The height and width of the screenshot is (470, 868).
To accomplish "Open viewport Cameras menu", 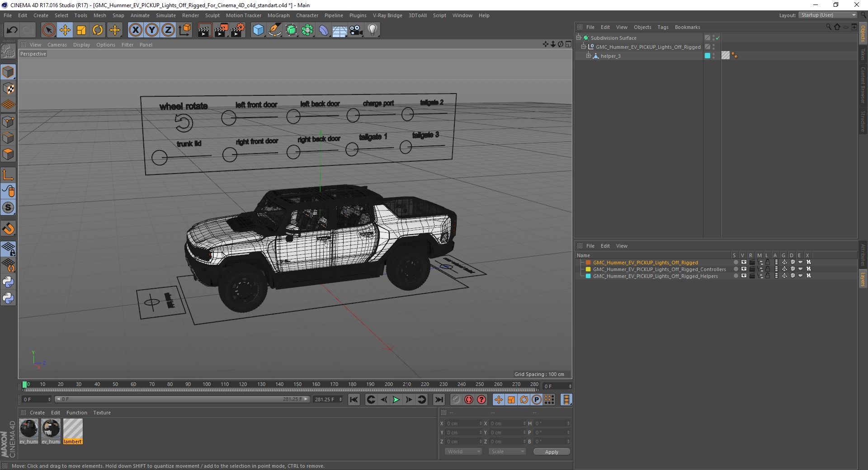I will (57, 45).
